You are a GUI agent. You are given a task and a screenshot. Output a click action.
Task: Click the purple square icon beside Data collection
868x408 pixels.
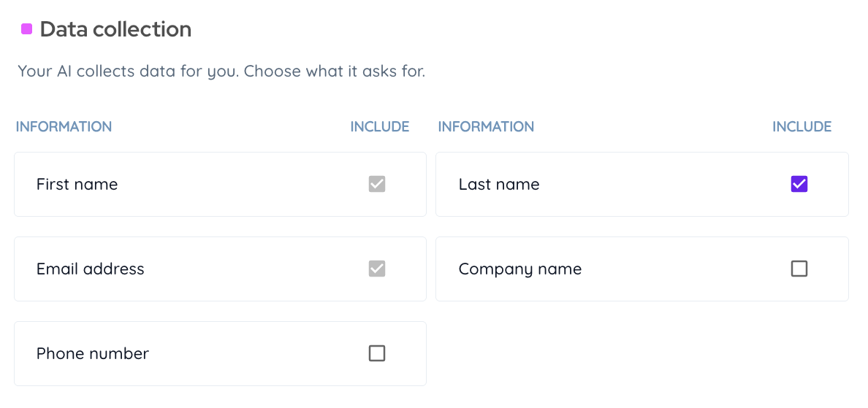coord(27,29)
